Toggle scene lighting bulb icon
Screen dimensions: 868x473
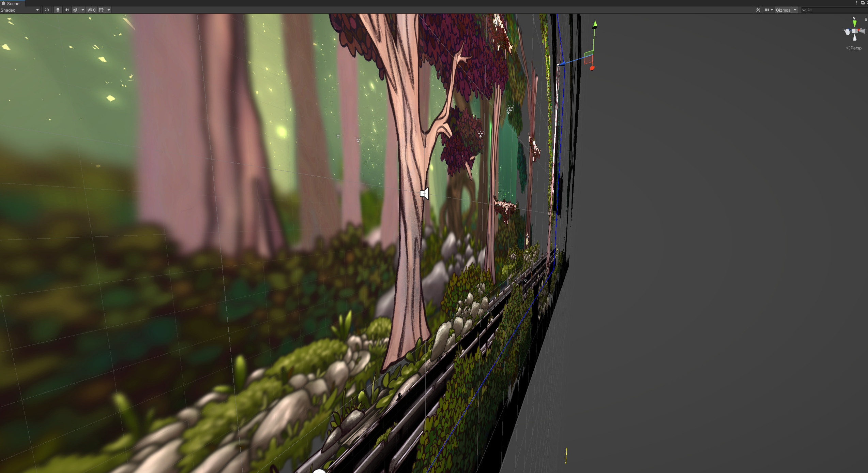pyautogui.click(x=58, y=10)
